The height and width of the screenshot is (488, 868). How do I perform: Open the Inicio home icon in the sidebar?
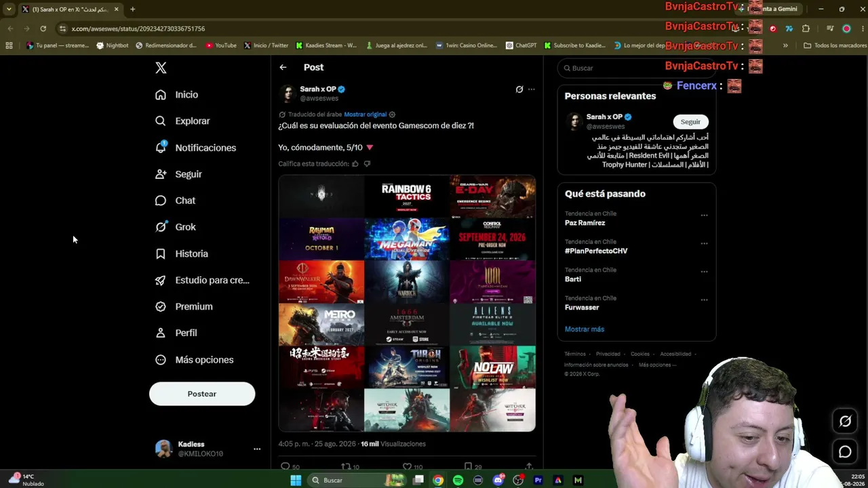point(161,95)
